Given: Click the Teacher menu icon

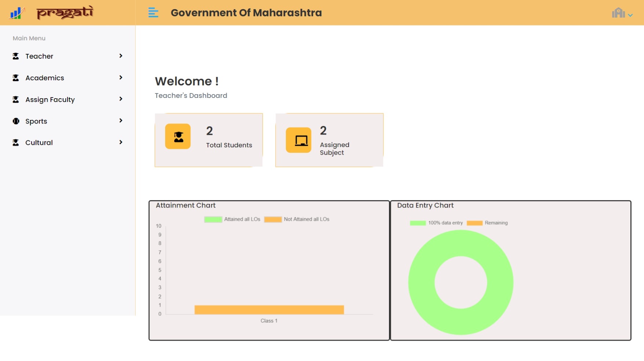Looking at the screenshot, I should click(16, 56).
